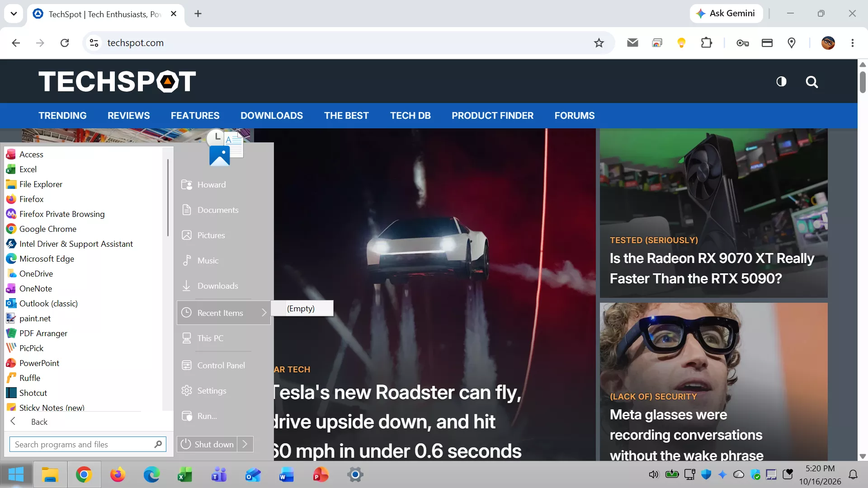
Task: Open Chrome profile avatar
Action: tap(828, 43)
